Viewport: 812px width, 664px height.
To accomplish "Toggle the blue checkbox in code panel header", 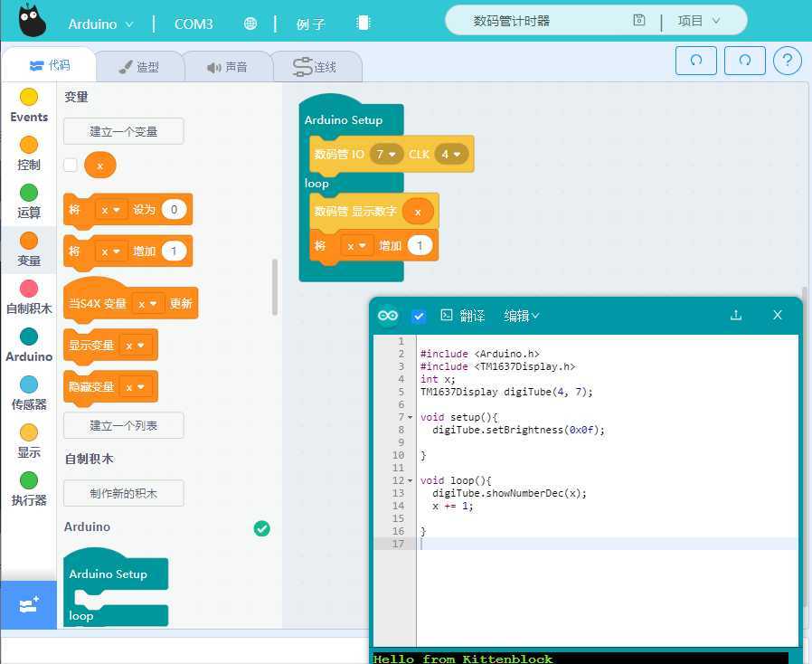I will point(419,316).
